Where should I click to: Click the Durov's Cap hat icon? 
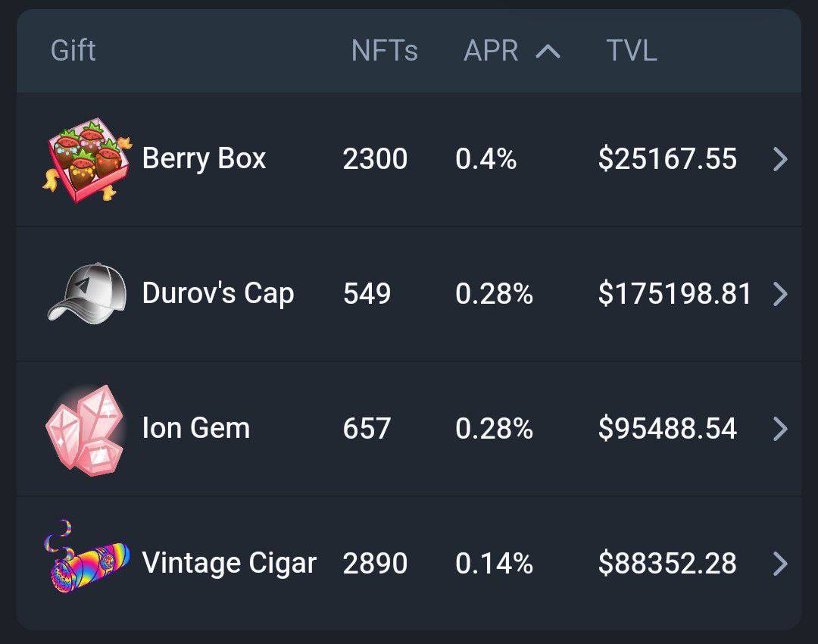coord(87,293)
